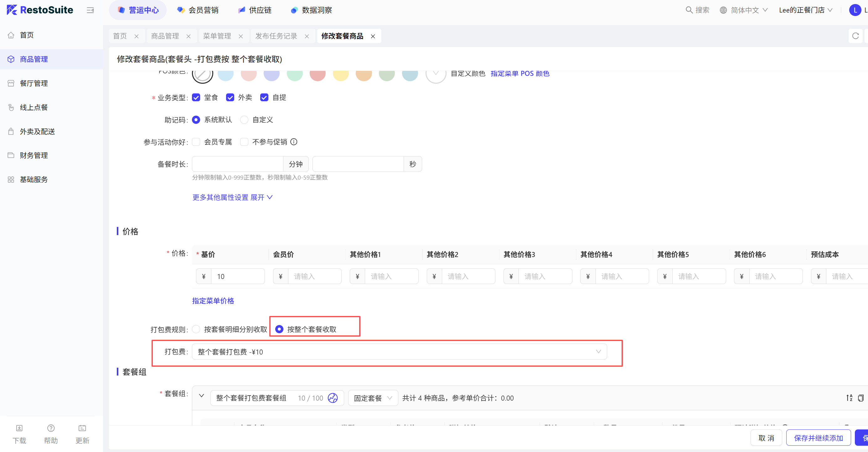The image size is (868, 452).
Task: Enable the 会员专属 checkbox
Action: pos(196,142)
